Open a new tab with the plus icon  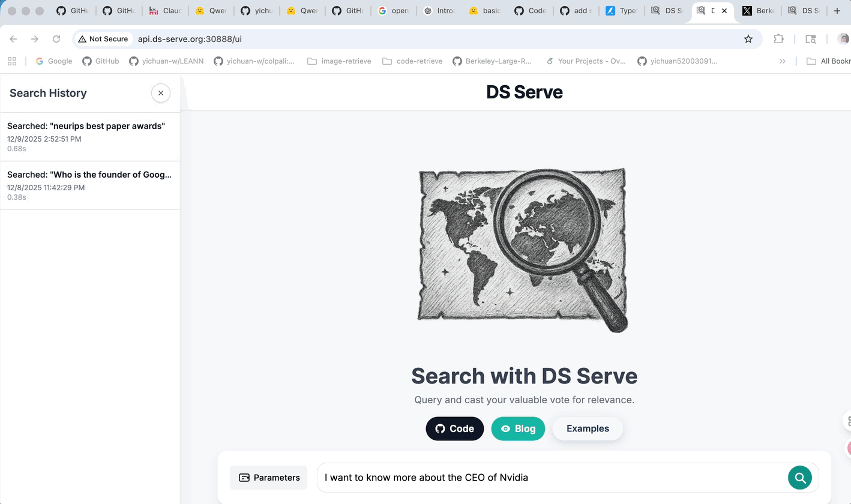pos(837,10)
